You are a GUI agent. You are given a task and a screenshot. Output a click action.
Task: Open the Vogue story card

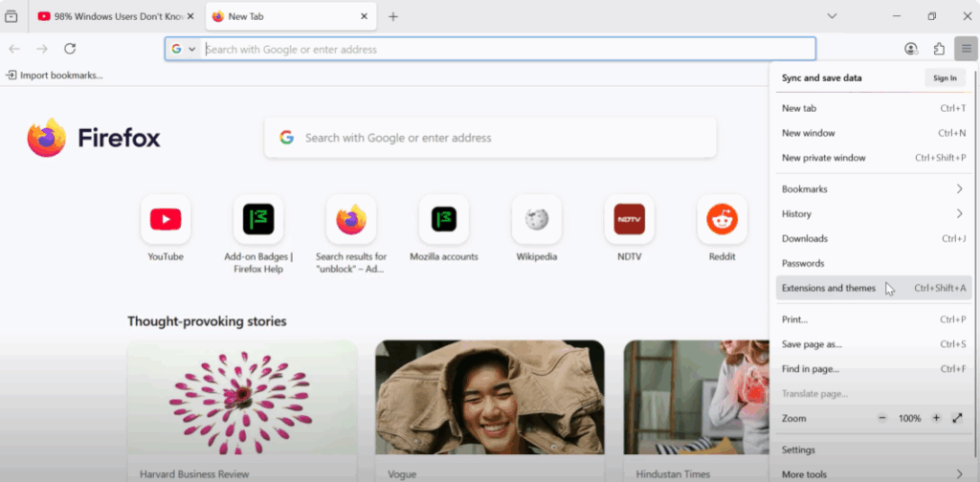point(489,411)
